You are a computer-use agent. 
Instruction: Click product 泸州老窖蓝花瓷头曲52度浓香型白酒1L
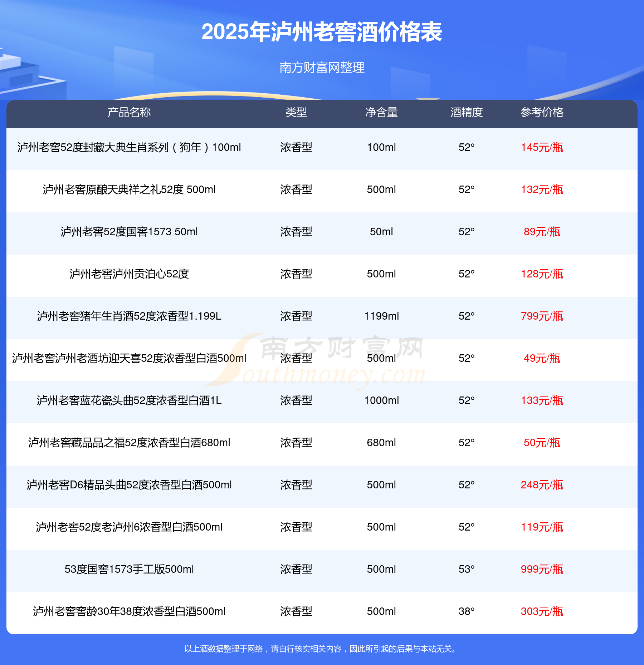(x=129, y=400)
